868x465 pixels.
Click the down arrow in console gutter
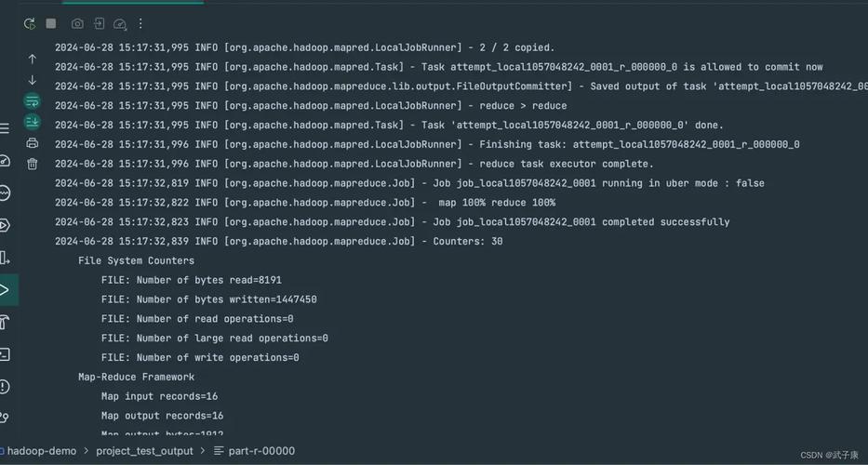click(x=33, y=80)
